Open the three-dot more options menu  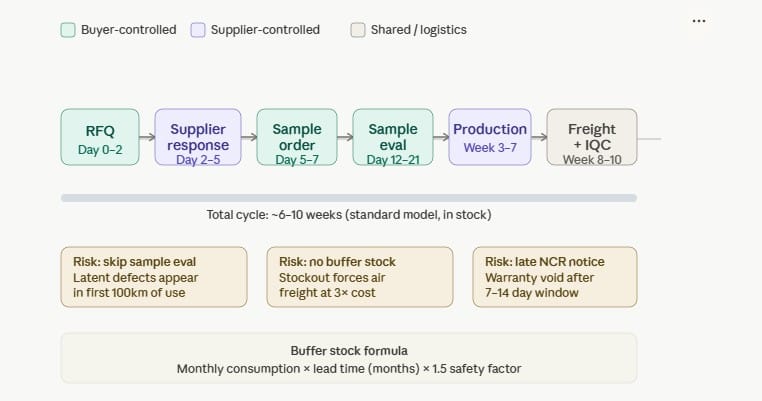tap(699, 21)
